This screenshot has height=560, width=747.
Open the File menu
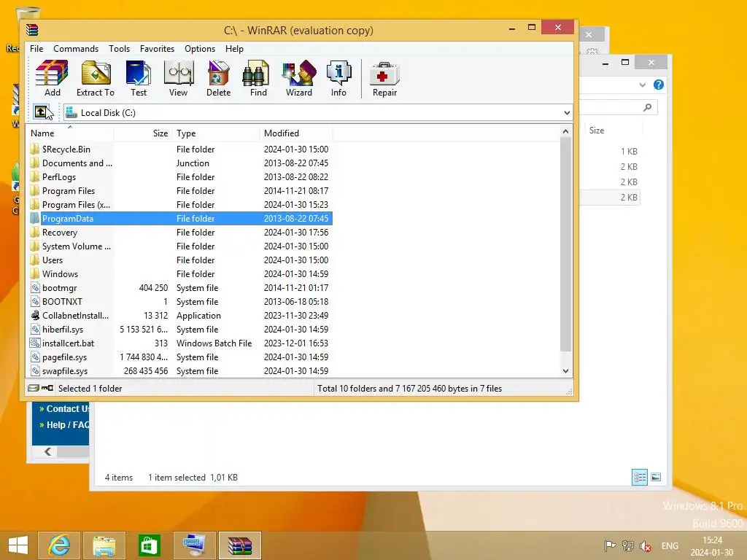[x=36, y=49]
